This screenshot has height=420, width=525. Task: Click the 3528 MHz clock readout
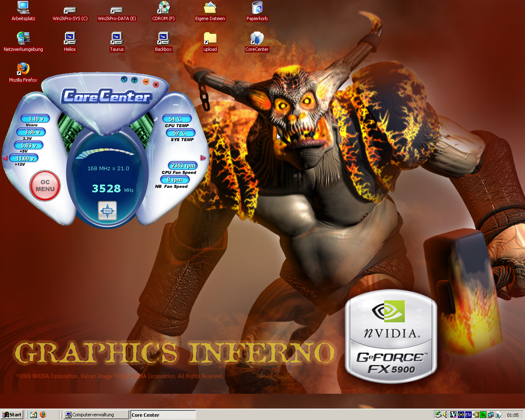113,189
